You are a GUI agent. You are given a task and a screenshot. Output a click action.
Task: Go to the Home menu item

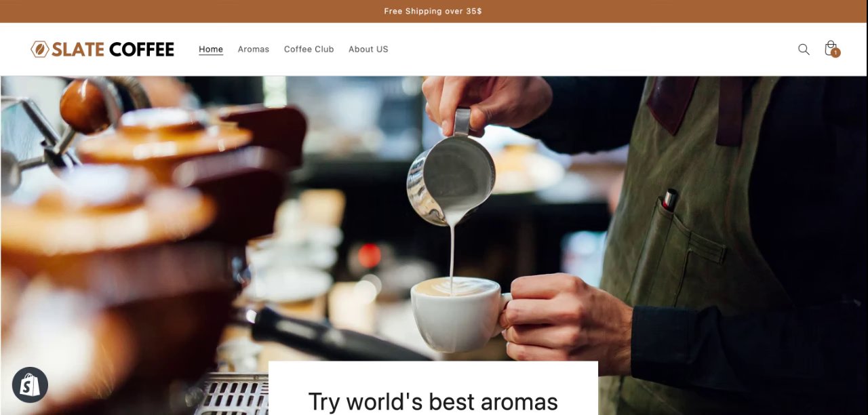point(211,49)
